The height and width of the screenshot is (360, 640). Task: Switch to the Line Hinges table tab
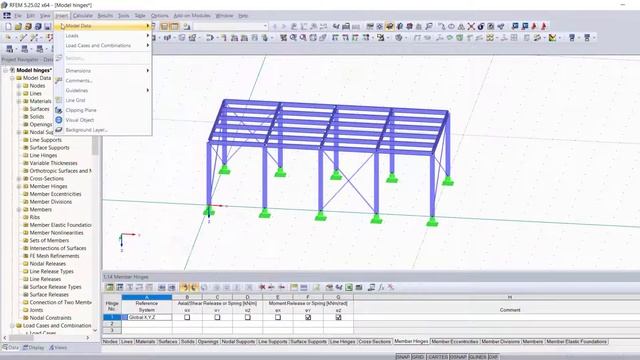342,342
